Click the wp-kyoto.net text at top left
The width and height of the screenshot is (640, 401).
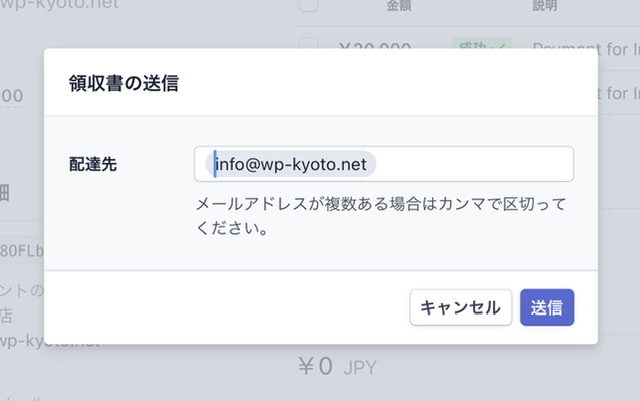coord(60,5)
